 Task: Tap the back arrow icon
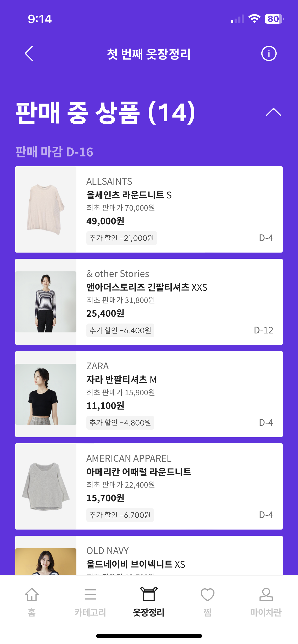(x=29, y=53)
